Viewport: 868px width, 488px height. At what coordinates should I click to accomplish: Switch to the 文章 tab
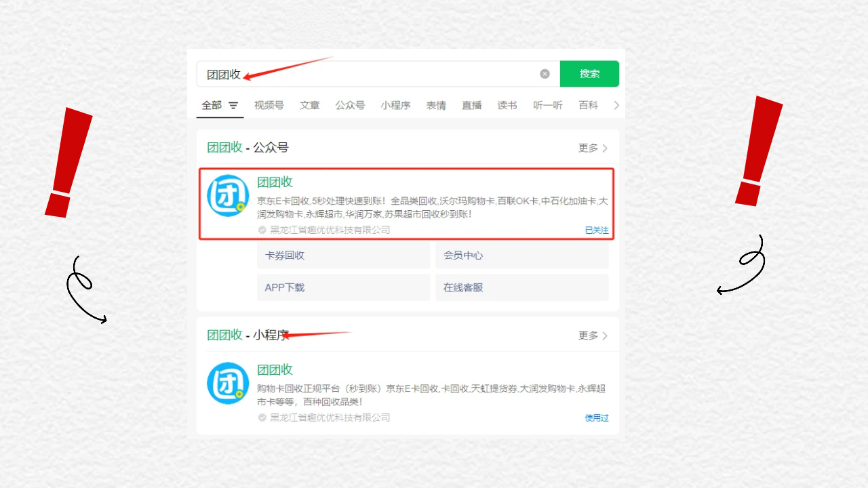pyautogui.click(x=310, y=105)
